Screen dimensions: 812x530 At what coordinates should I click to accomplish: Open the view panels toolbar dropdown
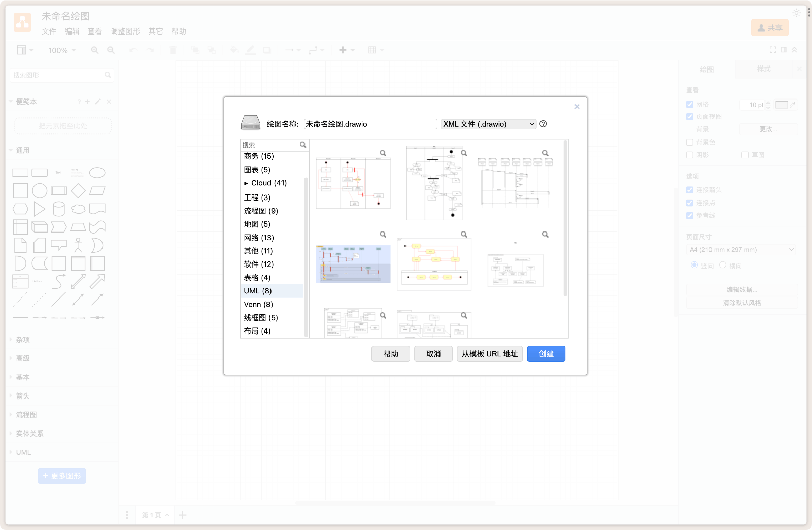click(x=25, y=50)
